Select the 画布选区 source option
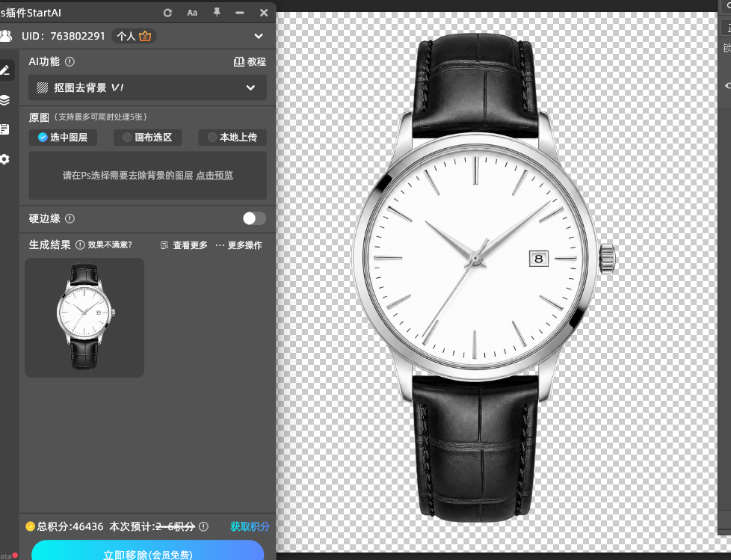 tap(148, 137)
